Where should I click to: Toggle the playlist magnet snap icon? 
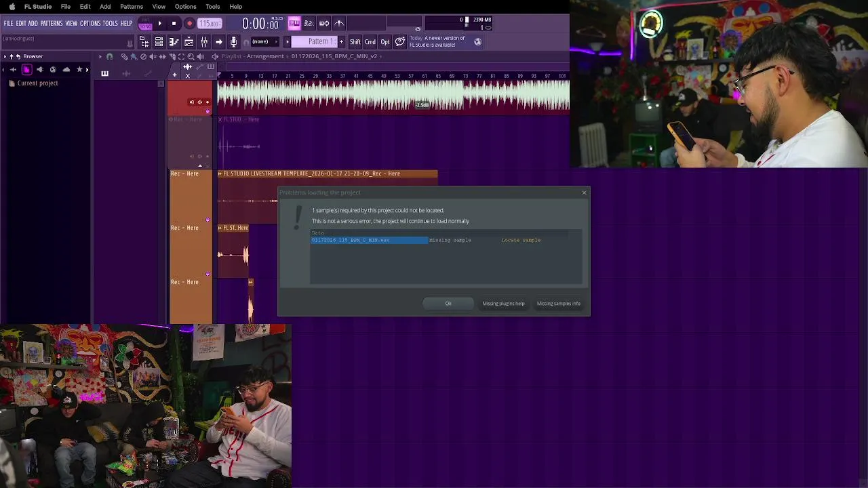(x=109, y=56)
